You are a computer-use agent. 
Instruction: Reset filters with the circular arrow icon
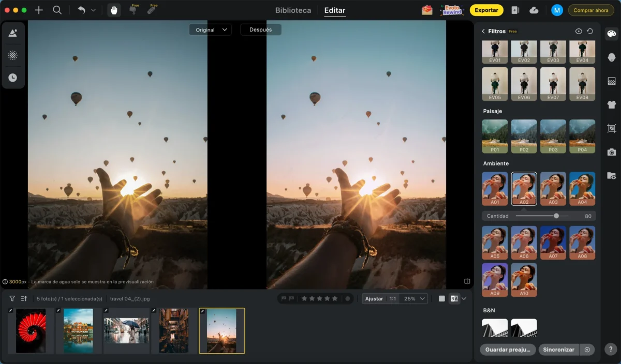point(590,32)
